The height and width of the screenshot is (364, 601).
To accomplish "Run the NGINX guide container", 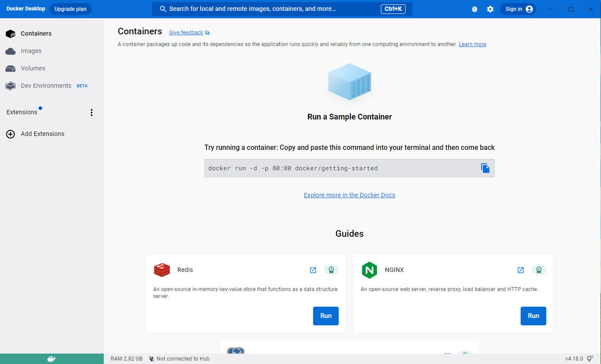I will point(533,316).
